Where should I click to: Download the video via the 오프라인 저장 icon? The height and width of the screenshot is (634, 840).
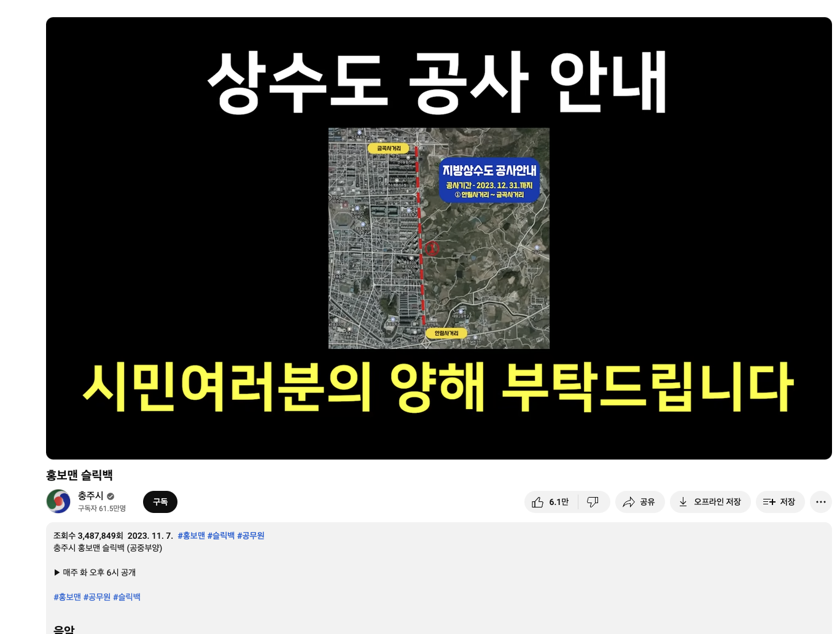pyautogui.click(x=682, y=502)
